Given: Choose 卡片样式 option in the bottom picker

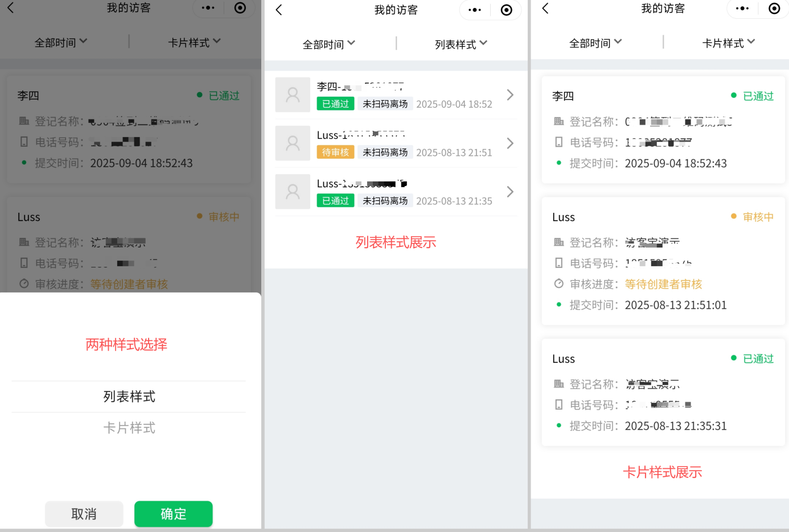Looking at the screenshot, I should coord(129,428).
